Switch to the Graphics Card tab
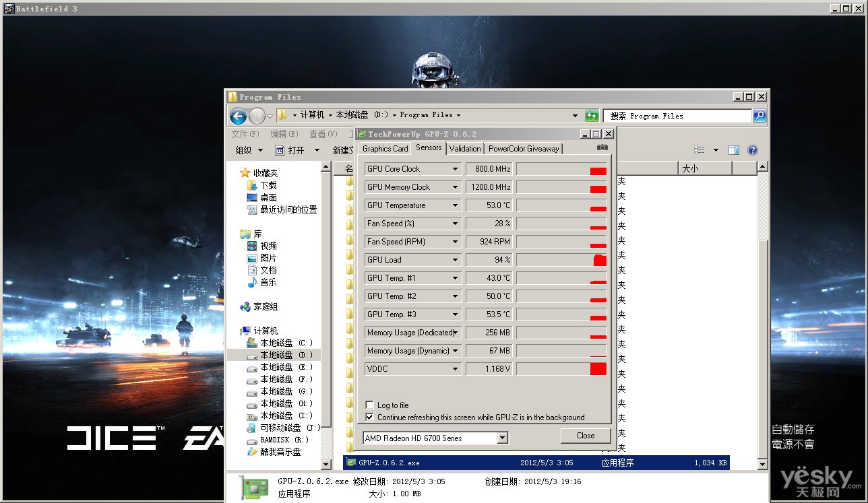868x503 pixels. (x=385, y=149)
